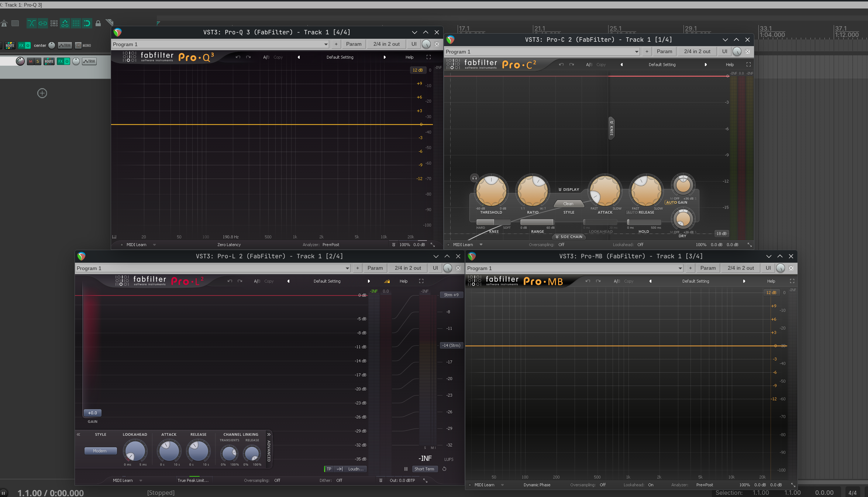Toggle ripple editing grid icon
Image resolution: width=868 pixels, height=497 pixels.
tap(54, 24)
